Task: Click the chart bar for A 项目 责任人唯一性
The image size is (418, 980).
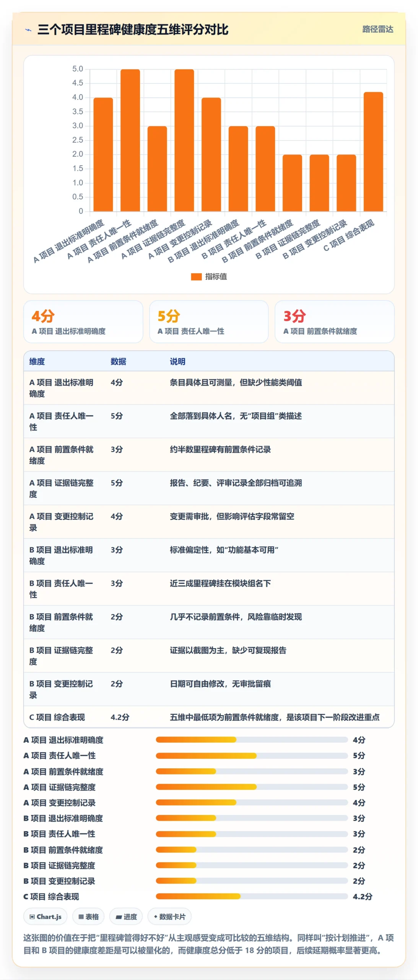Action: [x=130, y=140]
